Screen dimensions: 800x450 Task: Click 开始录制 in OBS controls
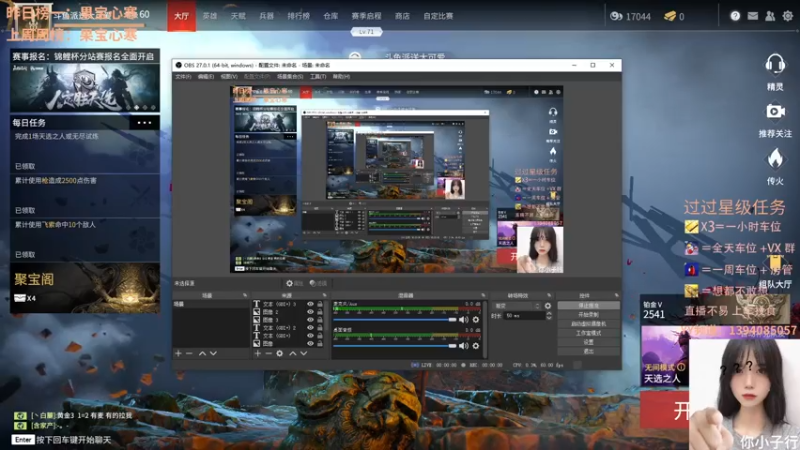tap(588, 315)
